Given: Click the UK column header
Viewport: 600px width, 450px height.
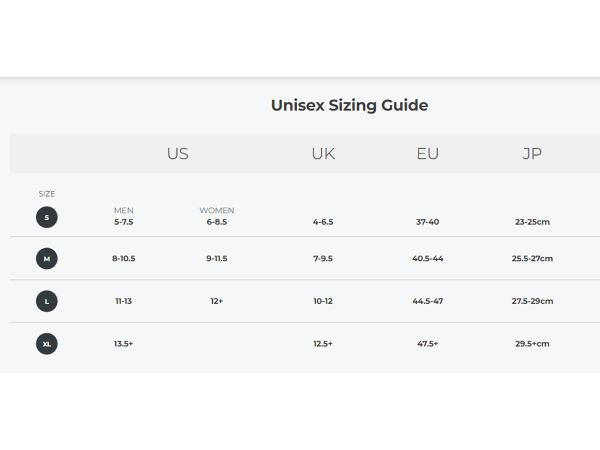Looking at the screenshot, I should (x=323, y=153).
